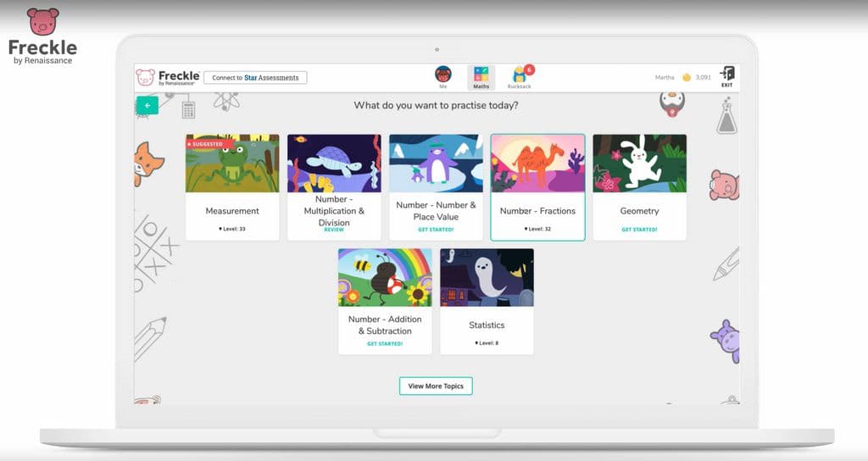
Task: Open the Statistics ghost thumbnail
Action: pyautogui.click(x=487, y=277)
